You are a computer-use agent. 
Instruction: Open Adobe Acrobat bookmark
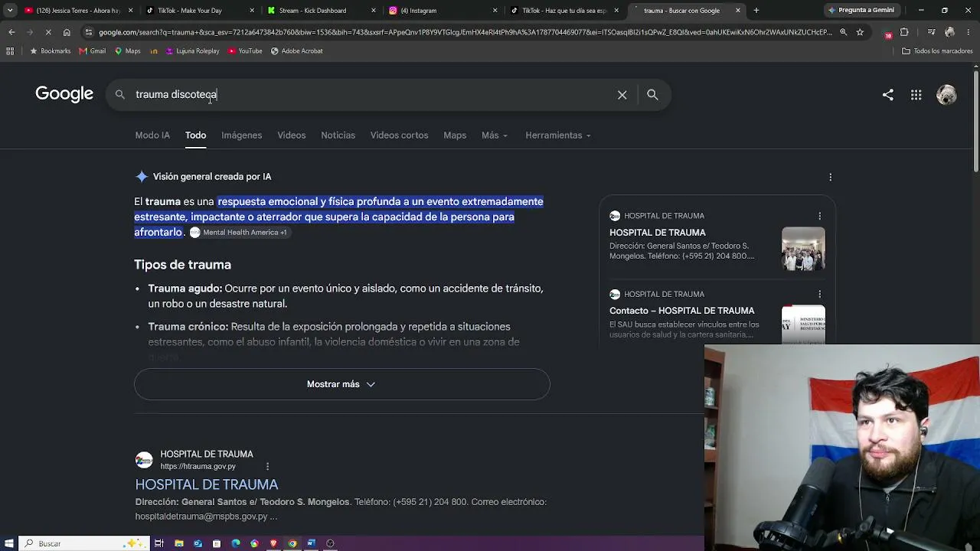tap(297, 51)
